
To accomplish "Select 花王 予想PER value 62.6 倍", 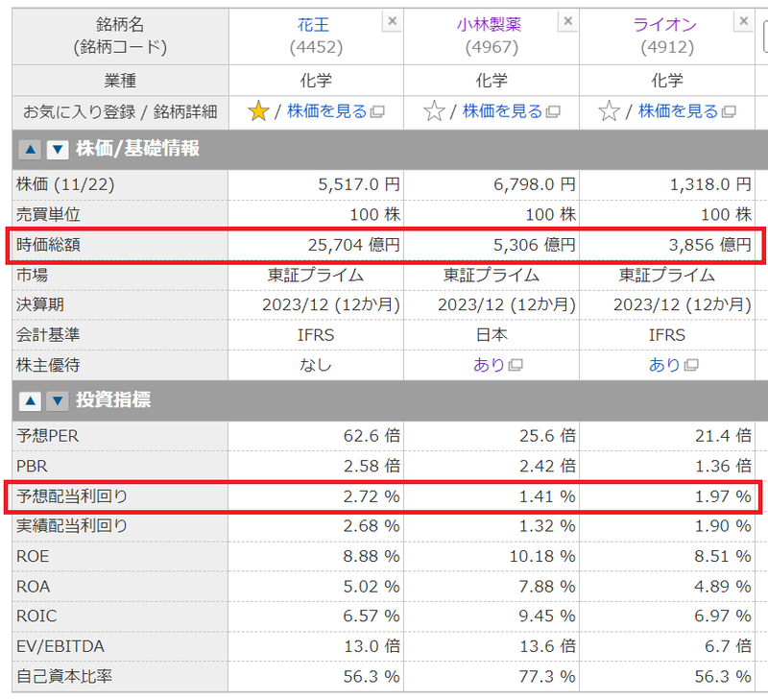I will click(x=372, y=436).
